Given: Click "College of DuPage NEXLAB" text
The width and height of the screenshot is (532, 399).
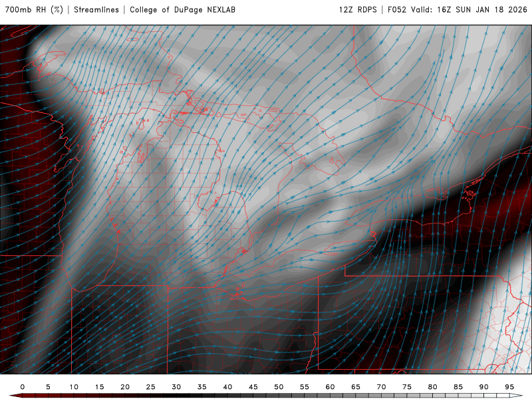Looking at the screenshot, I should [x=182, y=9].
